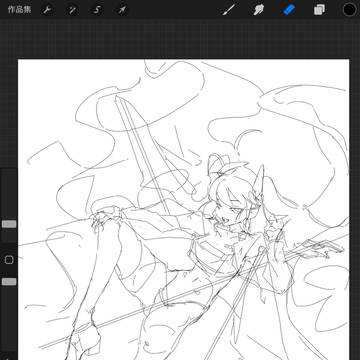Viewport: 360px width, 360px height.
Task: Open the Adjustments magic wand menu
Action: pos(72,10)
